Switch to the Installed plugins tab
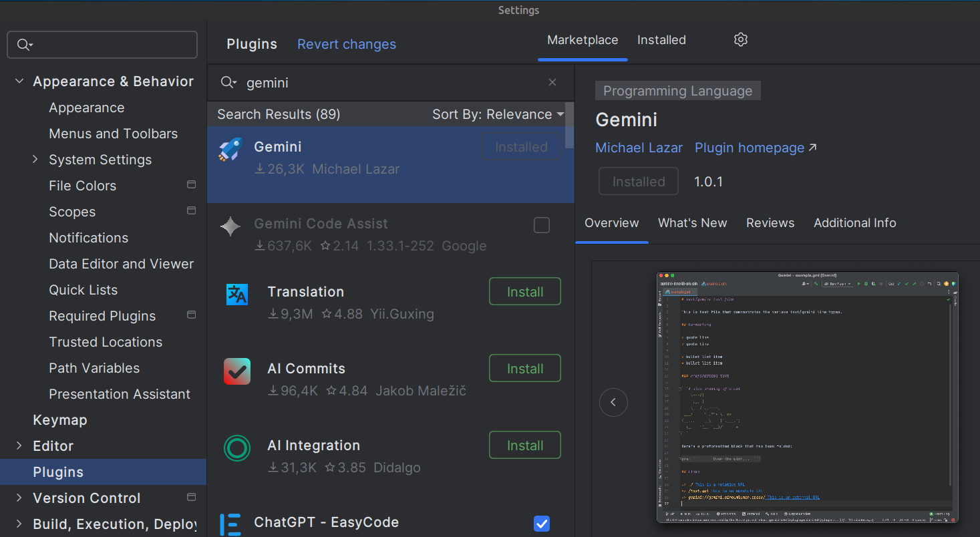Image resolution: width=980 pixels, height=537 pixels. coord(661,40)
